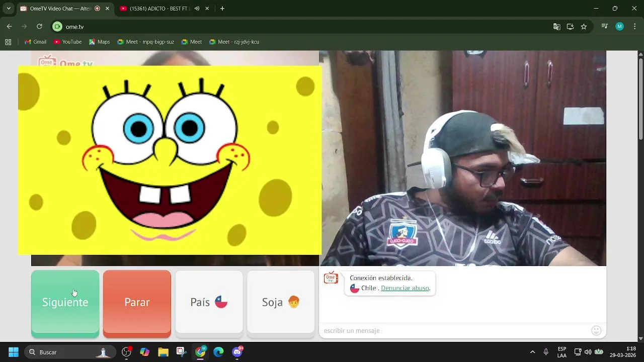Open the battery tray icon

tap(599, 352)
